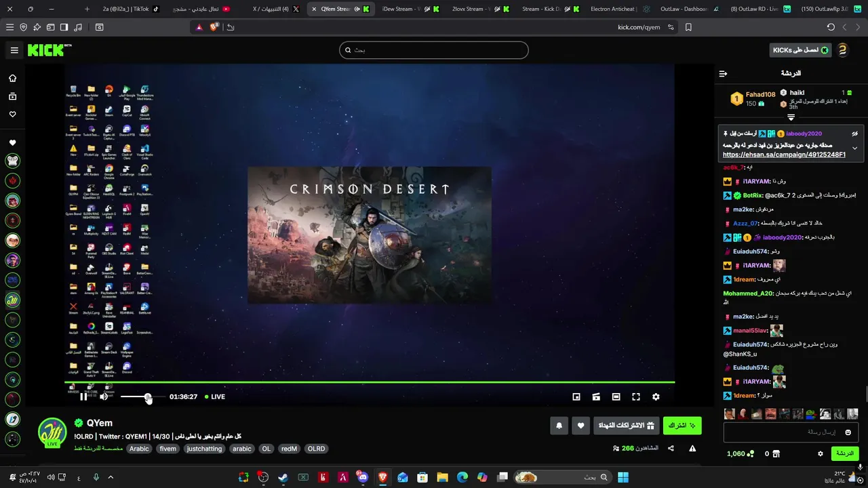Go to the Kick logo homepage

pyautogui.click(x=50, y=50)
